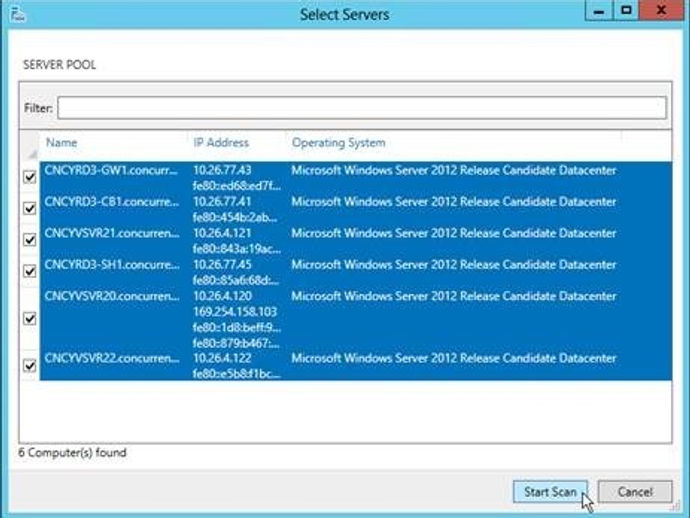
Task: Click the fe80::85a6:68d:... IPv6 address
Action: coord(235,280)
